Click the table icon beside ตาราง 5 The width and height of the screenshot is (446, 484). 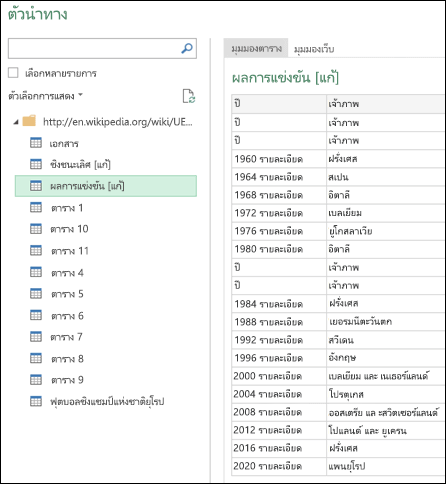(x=36, y=293)
